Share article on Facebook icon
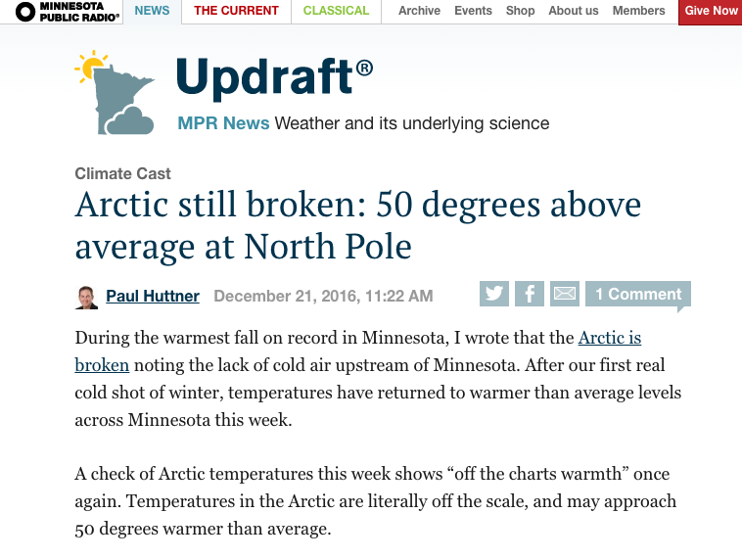Screen dimensions: 742x560 pyautogui.click(x=529, y=294)
